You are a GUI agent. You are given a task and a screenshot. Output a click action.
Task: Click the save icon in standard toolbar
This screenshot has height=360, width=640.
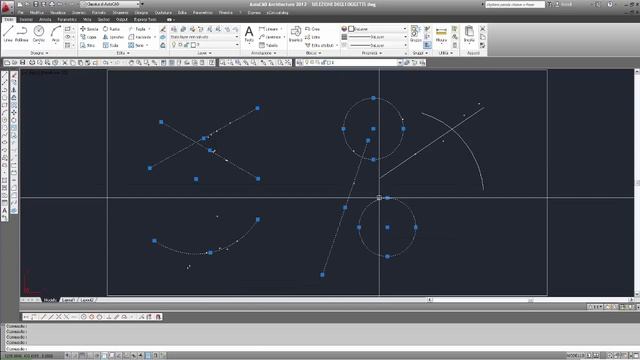pos(22,62)
